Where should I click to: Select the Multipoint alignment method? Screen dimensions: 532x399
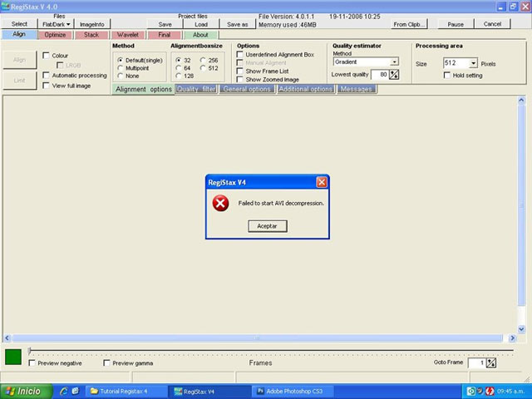(x=121, y=68)
